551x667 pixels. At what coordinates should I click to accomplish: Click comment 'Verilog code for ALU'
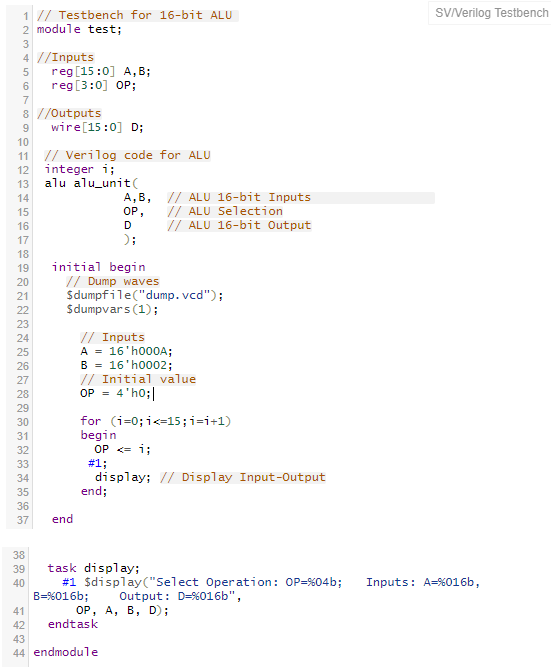click(x=127, y=155)
